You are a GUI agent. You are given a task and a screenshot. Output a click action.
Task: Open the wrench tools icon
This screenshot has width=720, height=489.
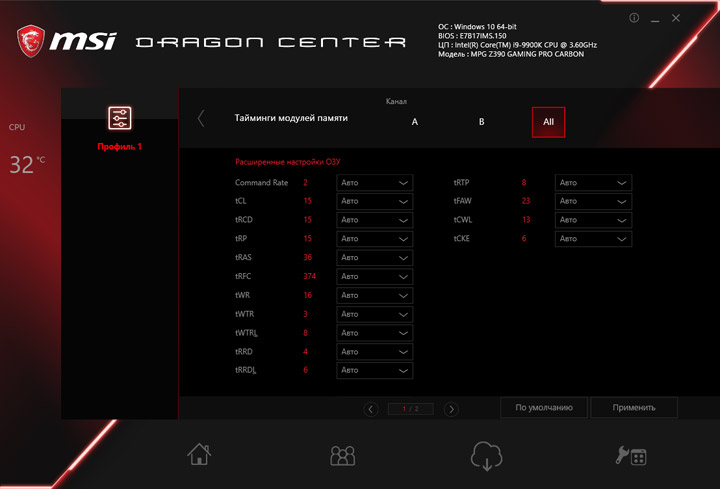631,456
